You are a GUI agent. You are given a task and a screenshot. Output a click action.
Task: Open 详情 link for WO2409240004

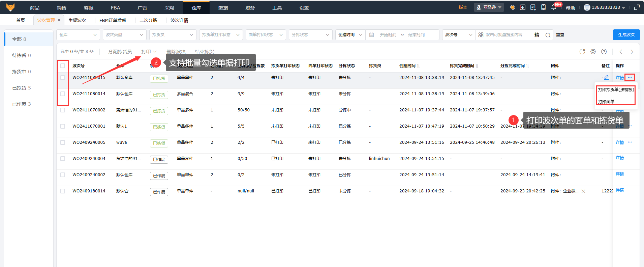click(619, 158)
